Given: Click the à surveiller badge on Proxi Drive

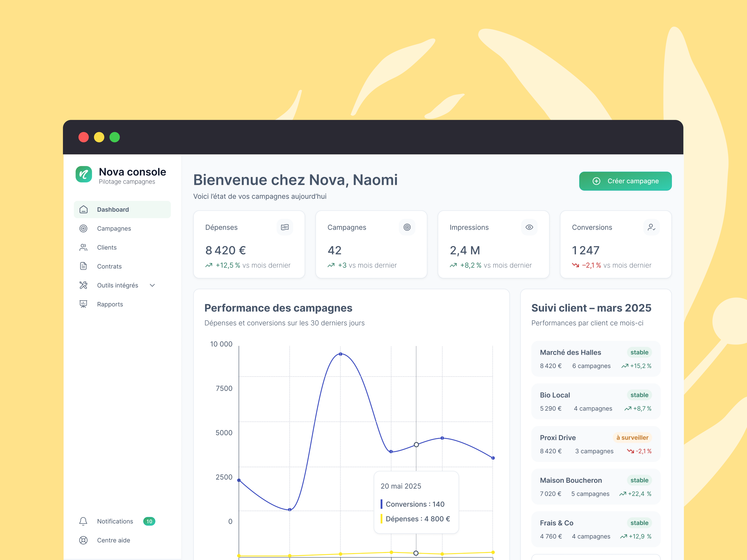Looking at the screenshot, I should coord(632,437).
